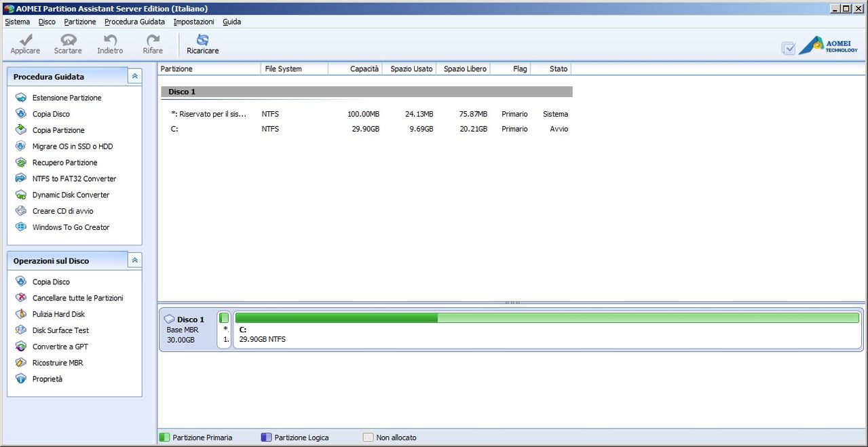
Task: Click the Rifare redo icon
Action: tap(153, 40)
